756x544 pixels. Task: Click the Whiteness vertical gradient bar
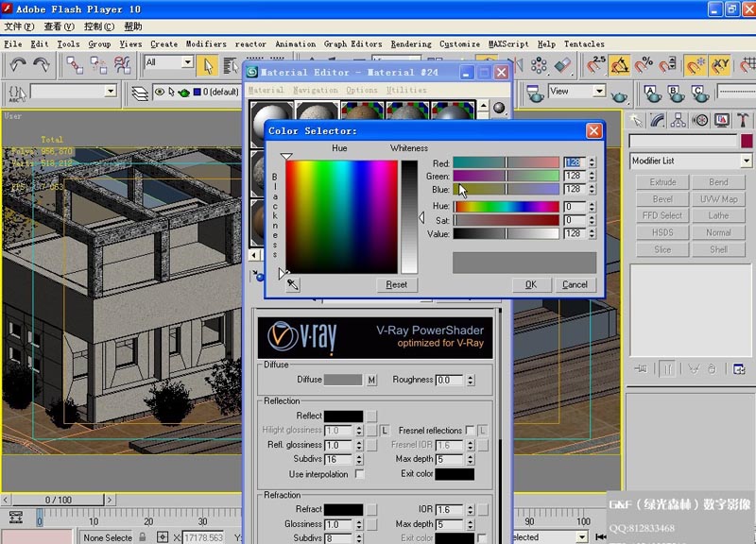pos(409,217)
